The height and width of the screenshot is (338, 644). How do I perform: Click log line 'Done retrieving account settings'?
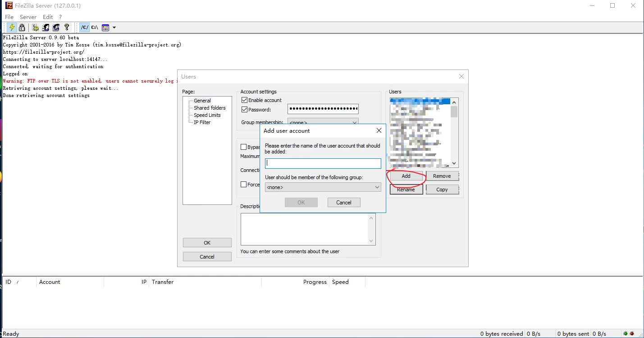pos(46,96)
